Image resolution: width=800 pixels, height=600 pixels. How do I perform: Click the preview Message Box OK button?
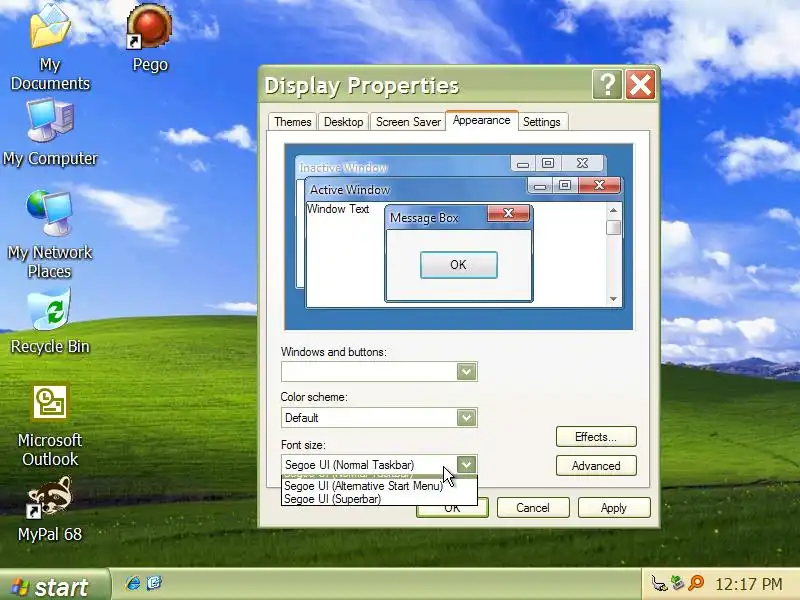coord(458,265)
